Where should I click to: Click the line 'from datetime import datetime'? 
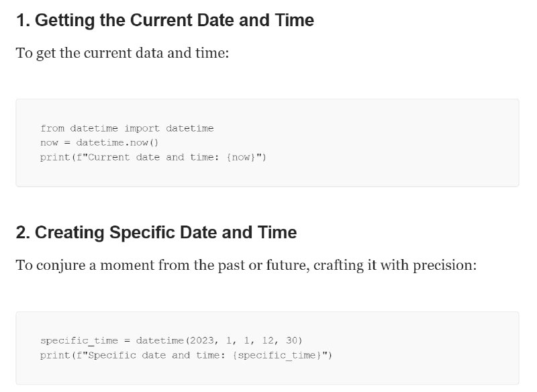(127, 128)
